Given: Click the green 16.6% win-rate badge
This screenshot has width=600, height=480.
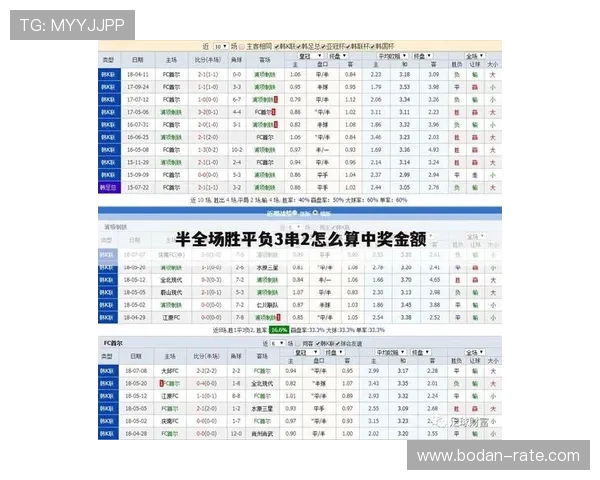Looking at the screenshot, I should [279, 330].
